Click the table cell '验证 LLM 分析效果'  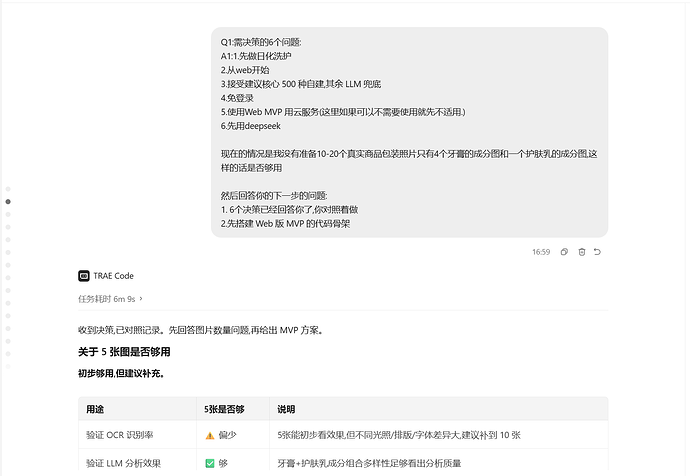123,463
